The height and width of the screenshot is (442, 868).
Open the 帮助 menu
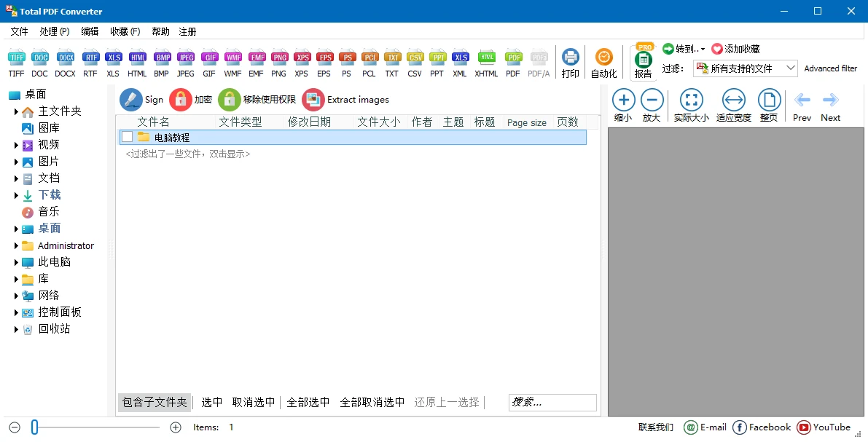pyautogui.click(x=160, y=31)
